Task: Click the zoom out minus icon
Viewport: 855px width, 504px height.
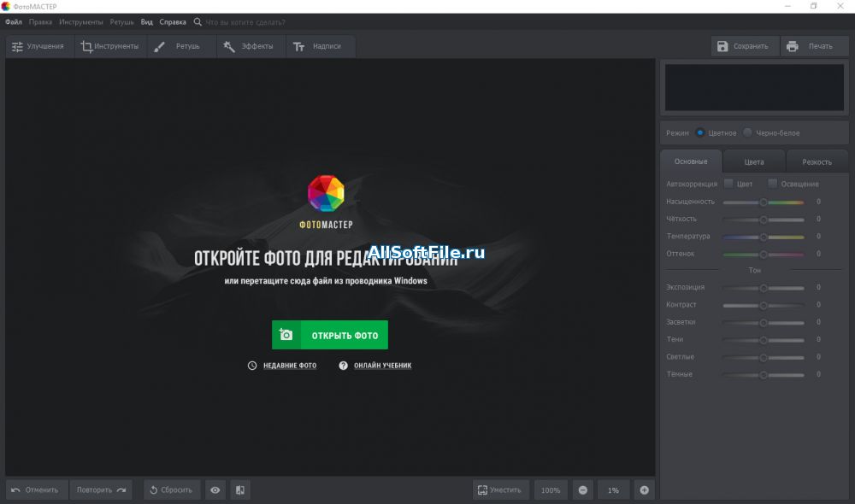Action: pyautogui.click(x=583, y=489)
